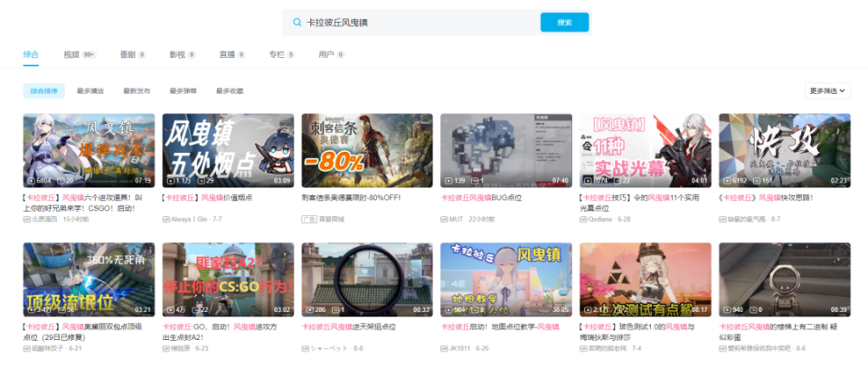Open the 专栏 tab
Screen dimensions: 868x369
(282, 54)
